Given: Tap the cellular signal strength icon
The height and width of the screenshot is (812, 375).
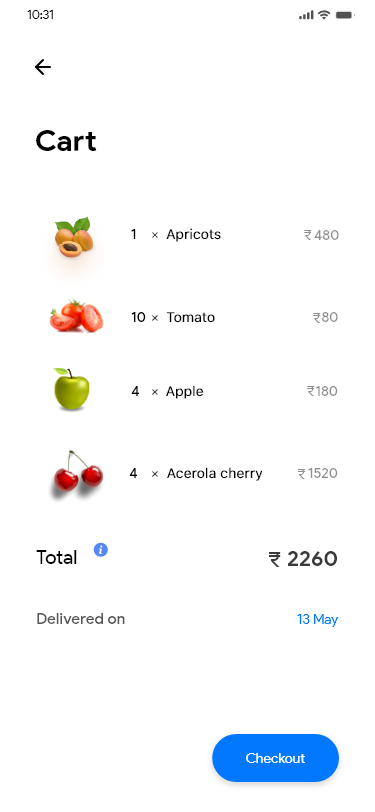Looking at the screenshot, I should 306,15.
